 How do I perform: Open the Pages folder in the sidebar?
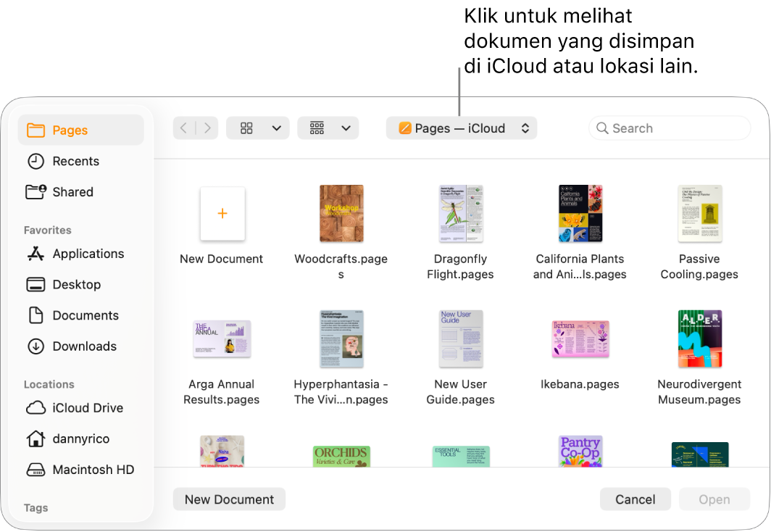70,130
